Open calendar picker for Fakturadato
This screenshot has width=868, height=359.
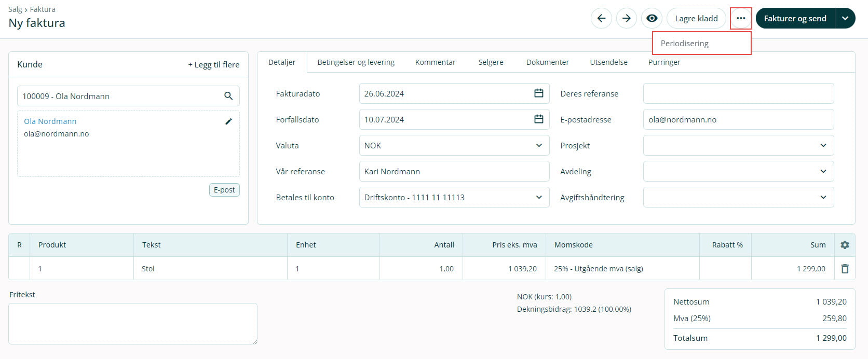point(539,93)
